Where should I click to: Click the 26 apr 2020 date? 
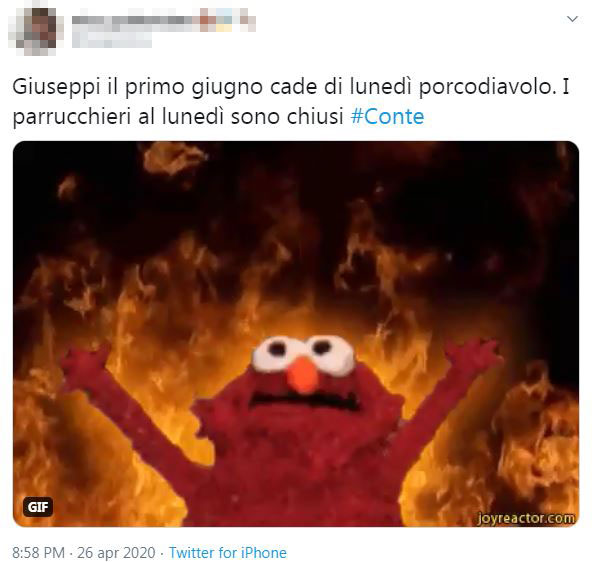point(116,553)
